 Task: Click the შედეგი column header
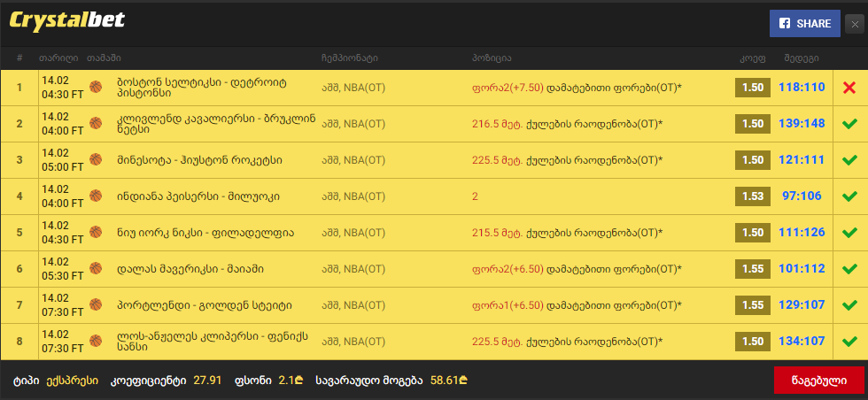(802, 58)
